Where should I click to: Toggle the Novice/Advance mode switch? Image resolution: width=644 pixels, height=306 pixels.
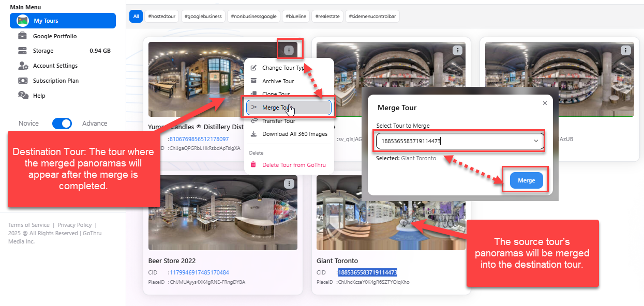click(x=62, y=124)
